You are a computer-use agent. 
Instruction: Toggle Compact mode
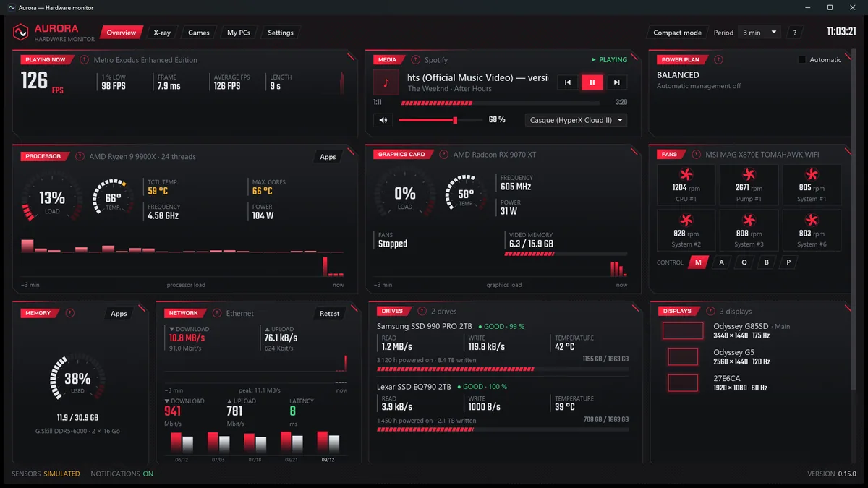click(x=677, y=33)
